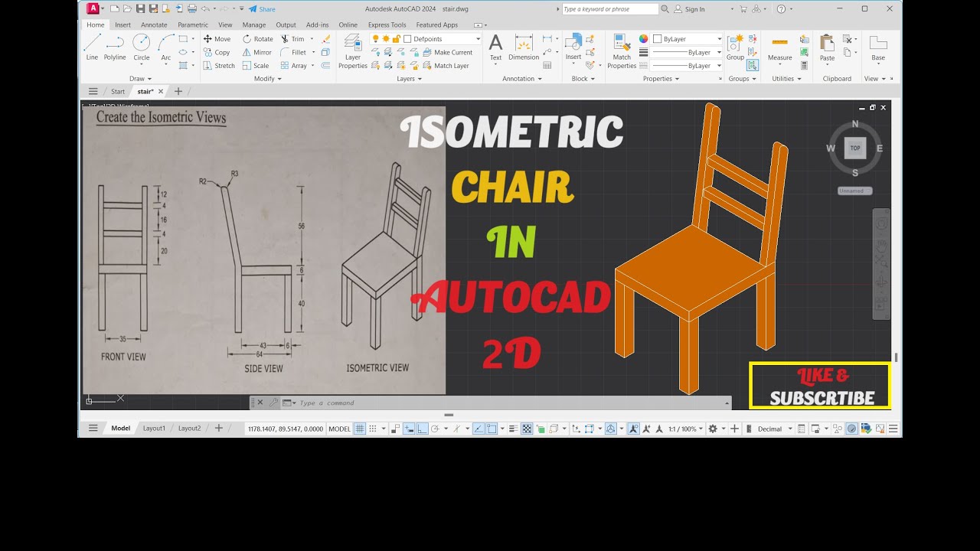Click the object color wheel swatch
This screenshot has width=980, height=551.
pos(644,39)
